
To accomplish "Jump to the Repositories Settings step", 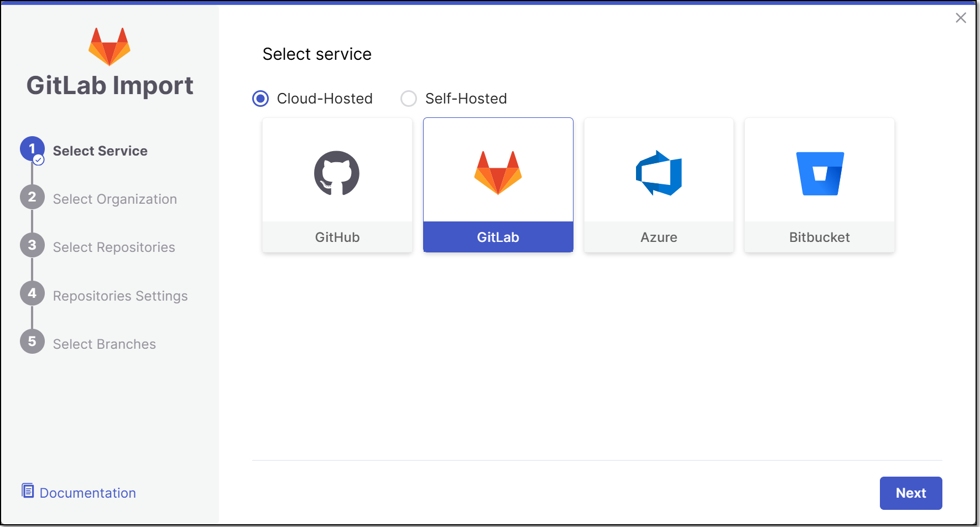I will (x=120, y=296).
